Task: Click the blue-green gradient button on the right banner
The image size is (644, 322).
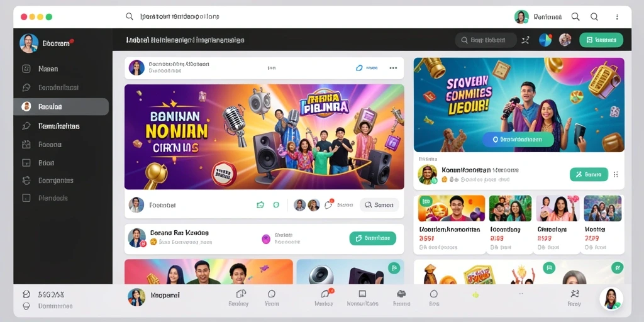Action: point(518,140)
